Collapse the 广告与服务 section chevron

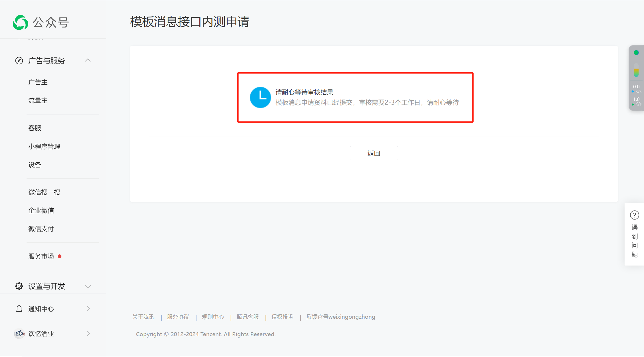click(88, 60)
